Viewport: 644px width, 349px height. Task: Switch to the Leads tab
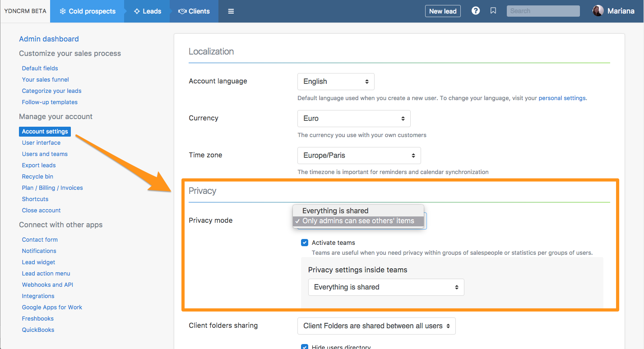coord(147,11)
